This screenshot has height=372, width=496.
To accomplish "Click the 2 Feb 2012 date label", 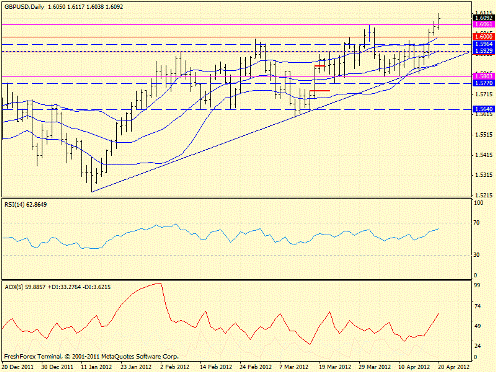I will coord(176,367).
